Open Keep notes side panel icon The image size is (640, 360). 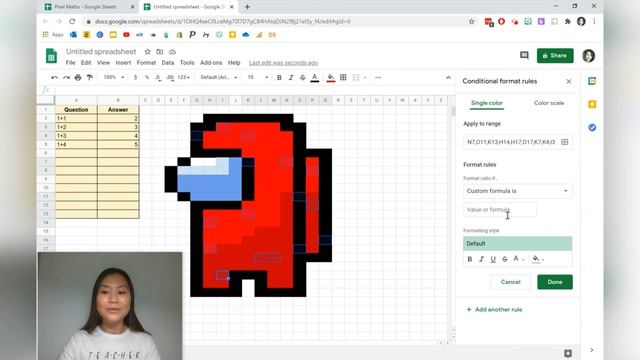coord(592,104)
